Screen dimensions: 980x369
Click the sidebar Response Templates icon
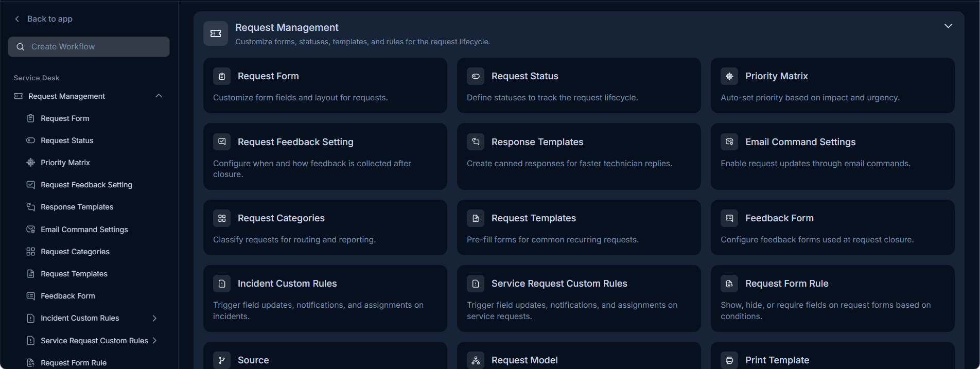point(31,207)
